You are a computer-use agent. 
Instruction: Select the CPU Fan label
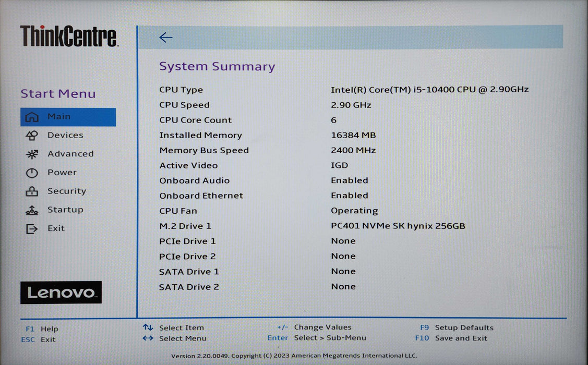[x=178, y=211]
